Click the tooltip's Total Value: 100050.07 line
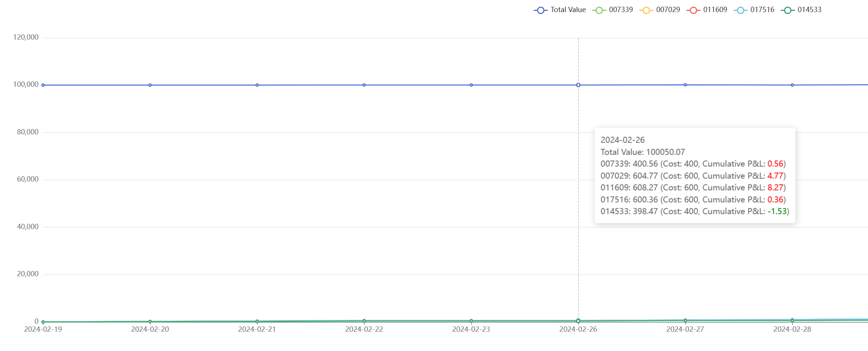The height and width of the screenshot is (351, 868). pos(643,152)
